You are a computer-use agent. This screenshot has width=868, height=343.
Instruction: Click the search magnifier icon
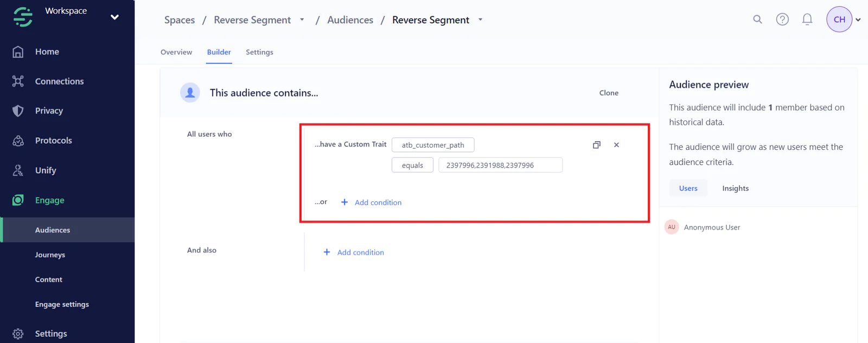pos(758,20)
